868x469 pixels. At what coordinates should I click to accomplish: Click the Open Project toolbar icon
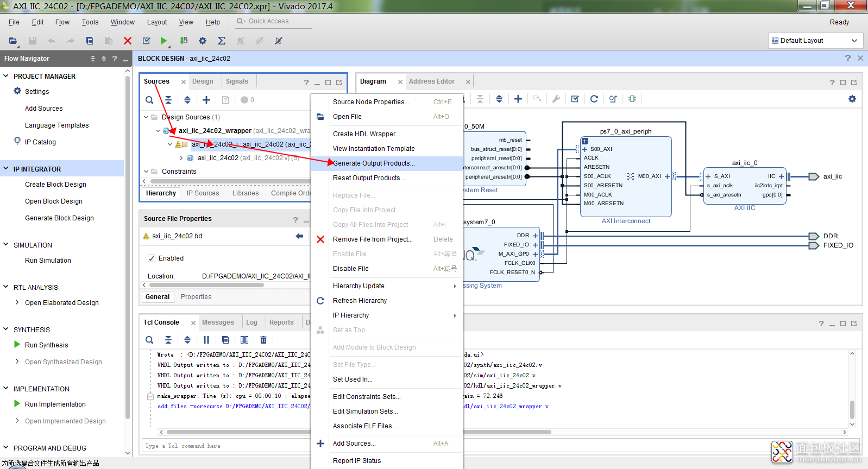tap(13, 41)
